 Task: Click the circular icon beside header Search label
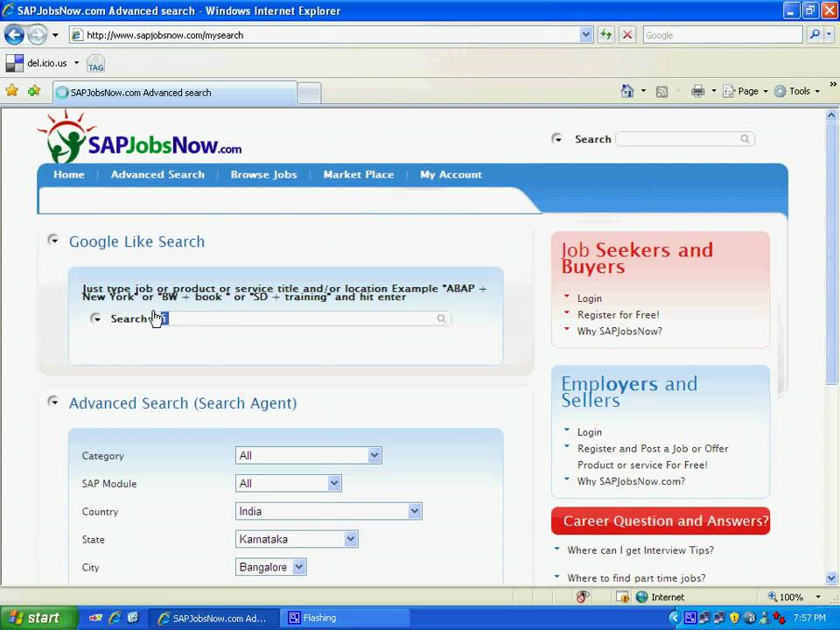click(556, 139)
